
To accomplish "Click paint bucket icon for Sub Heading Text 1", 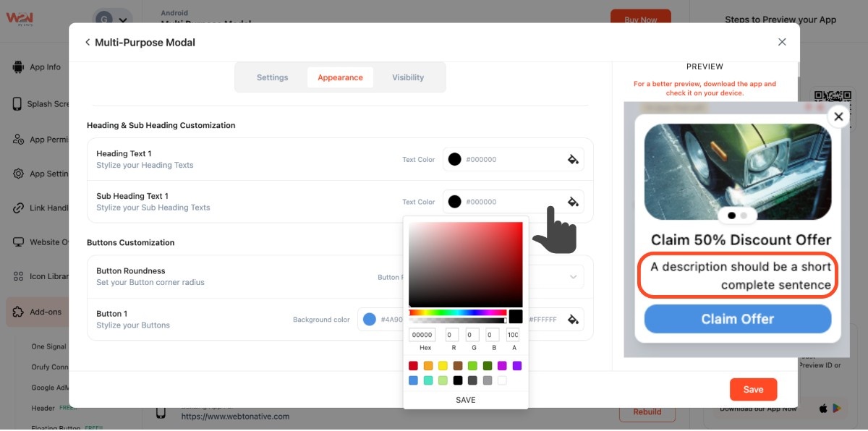I will [573, 202].
